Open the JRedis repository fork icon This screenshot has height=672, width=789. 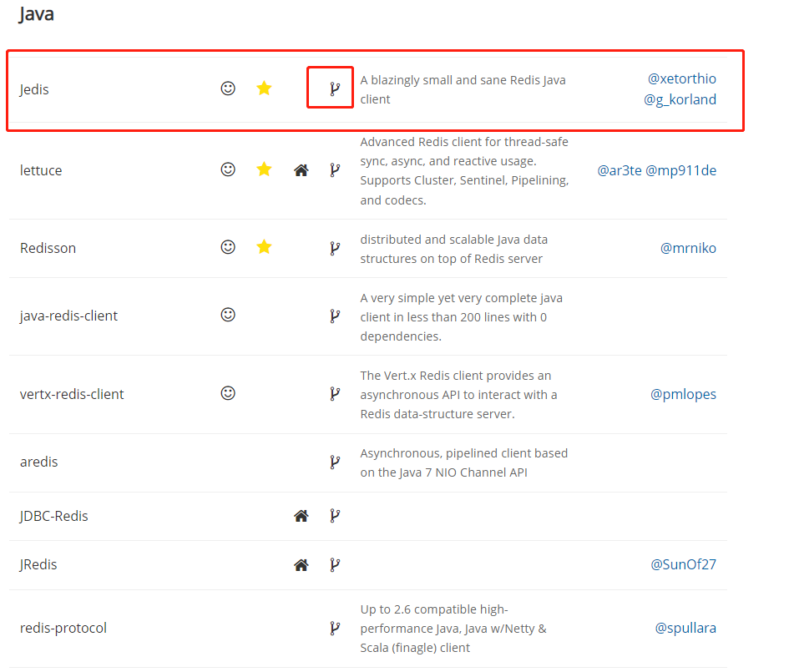[335, 564]
